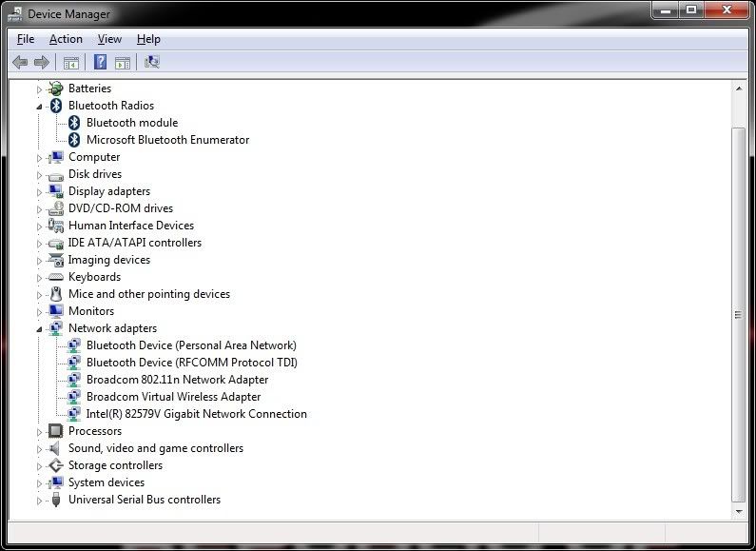The height and width of the screenshot is (551, 756).
Task: Select Bluetooth Device (RFCOMM Protocol TDI)
Action: (192, 363)
